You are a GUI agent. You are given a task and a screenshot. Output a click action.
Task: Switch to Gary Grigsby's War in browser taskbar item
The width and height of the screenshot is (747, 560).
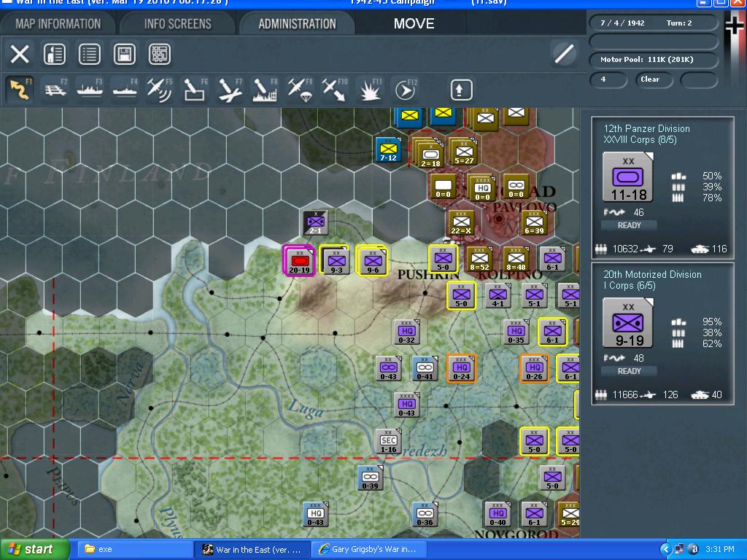(368, 550)
